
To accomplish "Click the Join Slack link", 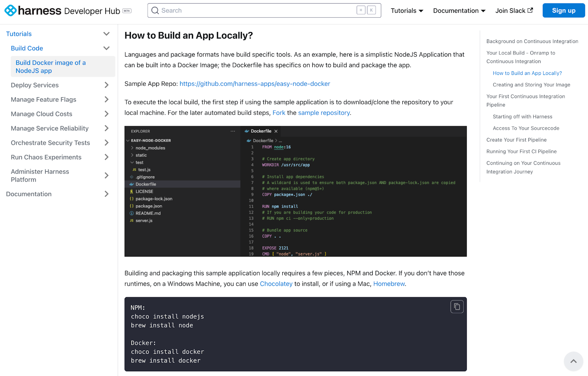I will [514, 11].
